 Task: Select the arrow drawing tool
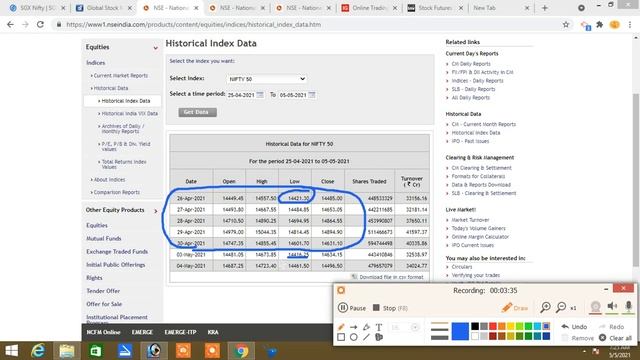click(x=353, y=327)
